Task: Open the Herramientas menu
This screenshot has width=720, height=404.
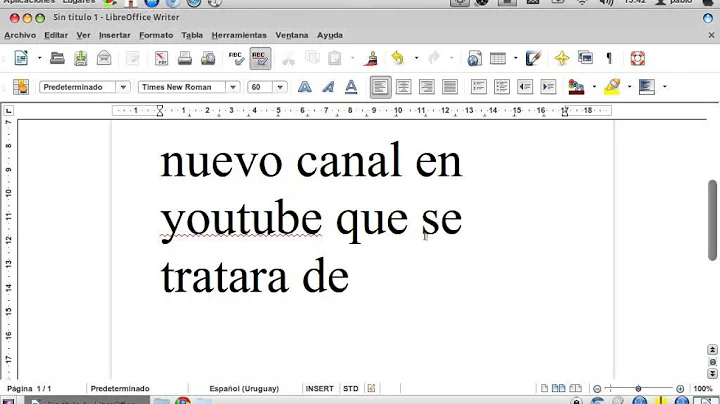Action: click(x=239, y=35)
